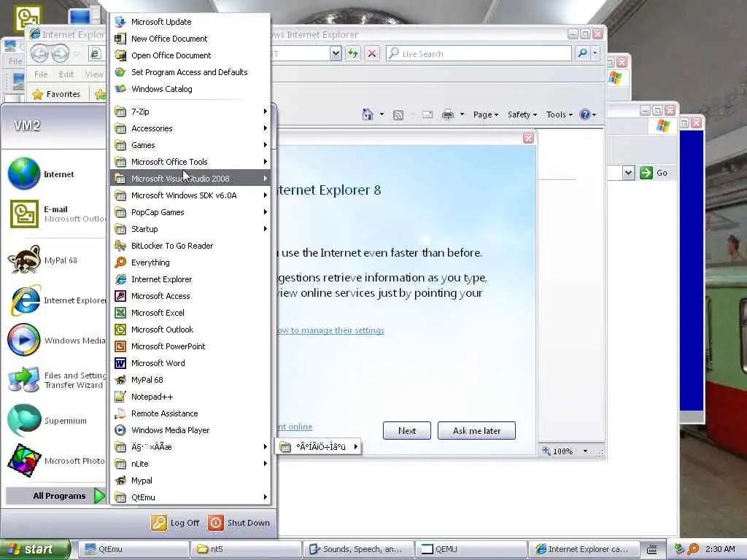Image resolution: width=747 pixels, height=560 pixels.
Task: Click into the Live Search field
Action: [479, 53]
